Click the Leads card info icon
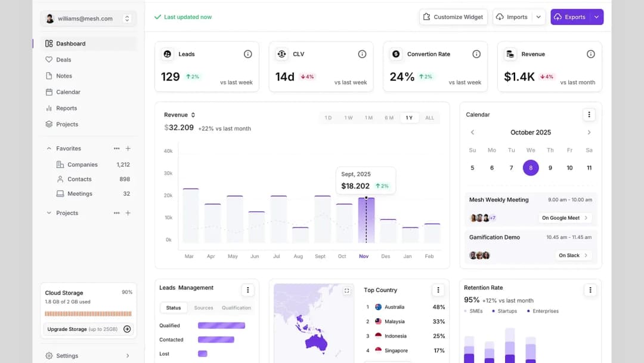644x363 pixels. tap(247, 54)
